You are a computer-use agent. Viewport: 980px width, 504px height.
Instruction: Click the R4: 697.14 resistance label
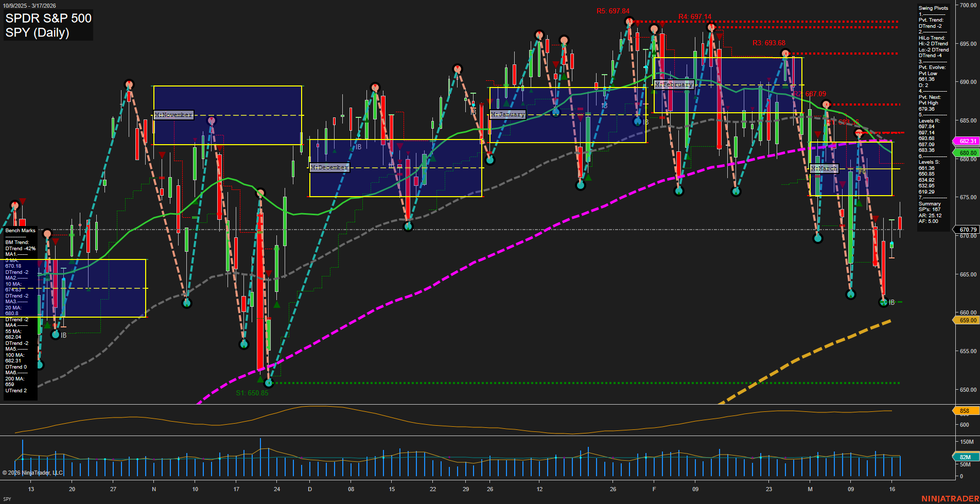[x=696, y=16]
